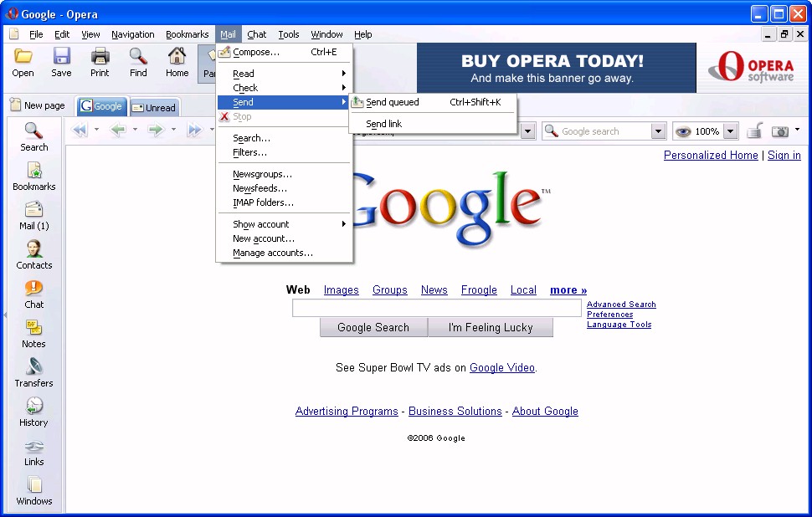Click the Print toolbar icon
Image resolution: width=812 pixels, height=517 pixels.
[100, 56]
